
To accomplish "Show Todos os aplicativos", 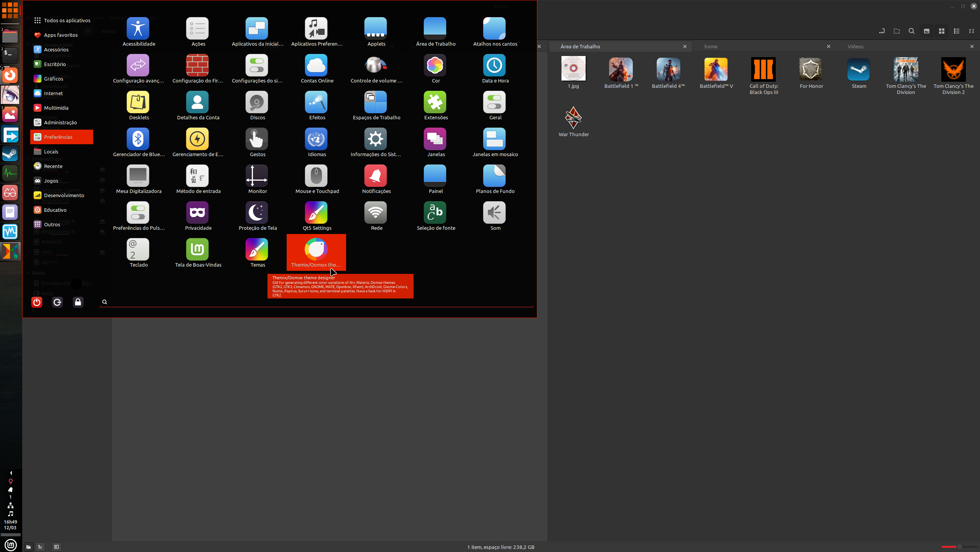I will point(67,20).
